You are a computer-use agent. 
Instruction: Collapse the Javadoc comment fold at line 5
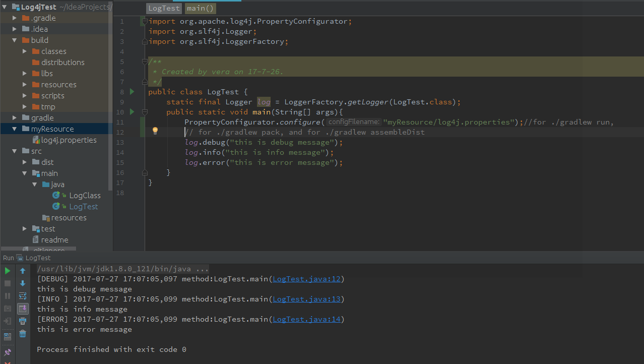pos(145,62)
